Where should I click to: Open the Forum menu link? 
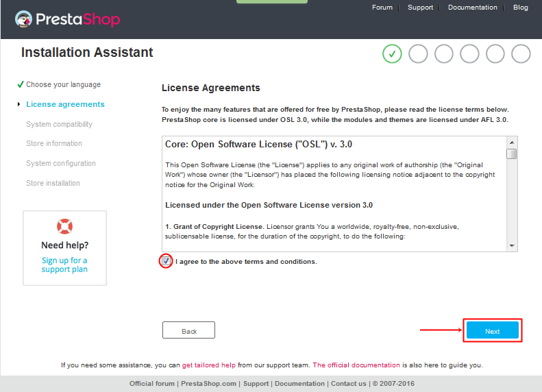pyautogui.click(x=382, y=8)
